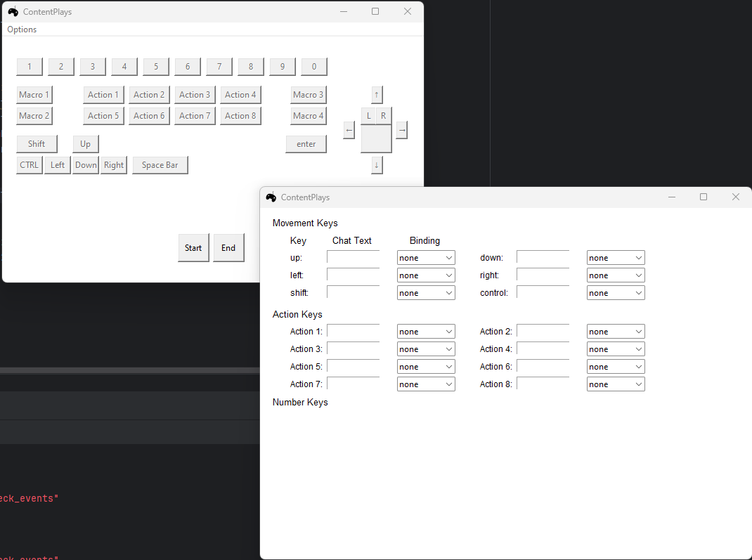752x560 pixels.
Task: Maximize the key bindings settings window
Action: [704, 197]
